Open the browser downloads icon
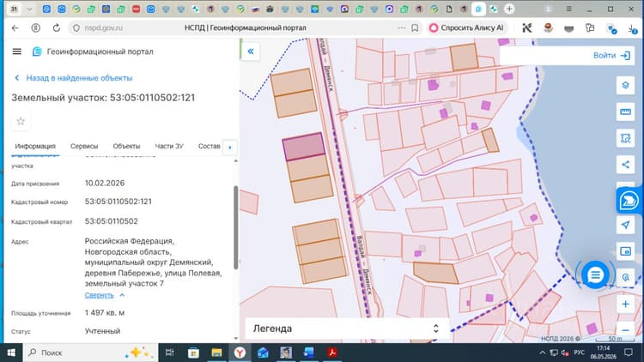Image resolution: width=644 pixels, height=362 pixels. 632,28
